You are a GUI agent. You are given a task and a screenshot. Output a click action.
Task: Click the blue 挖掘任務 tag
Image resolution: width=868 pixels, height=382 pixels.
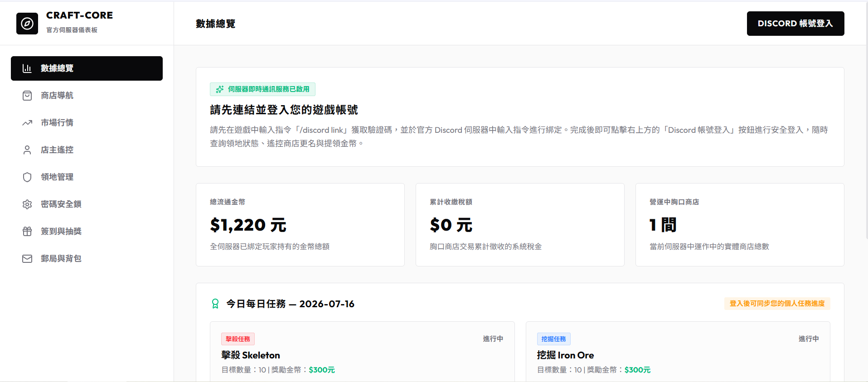tap(553, 339)
